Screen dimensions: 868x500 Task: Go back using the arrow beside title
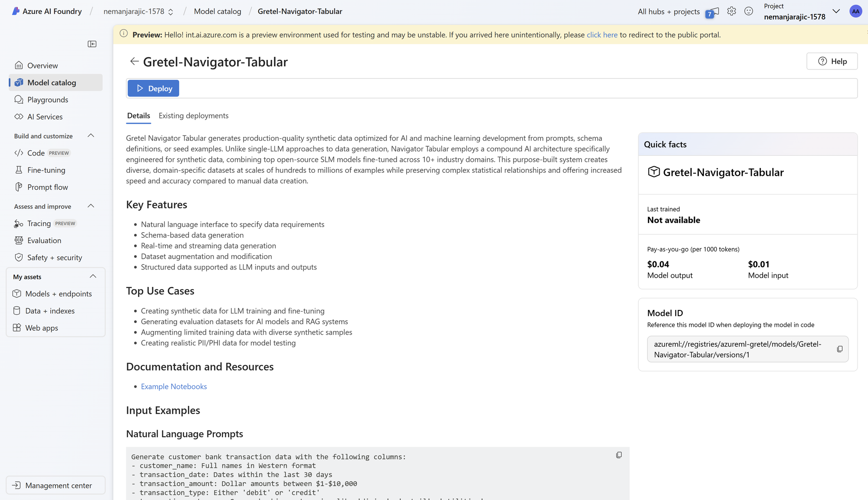pyautogui.click(x=134, y=62)
